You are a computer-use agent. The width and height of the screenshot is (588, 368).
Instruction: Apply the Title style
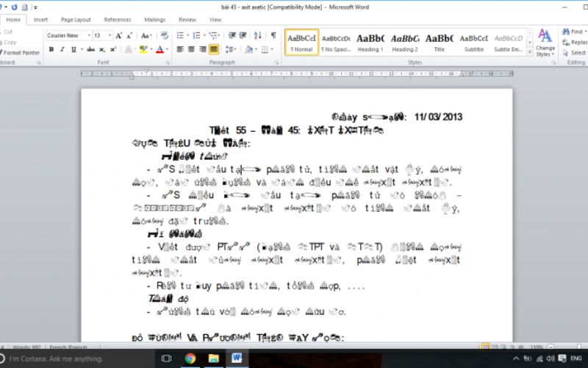pyautogui.click(x=439, y=43)
